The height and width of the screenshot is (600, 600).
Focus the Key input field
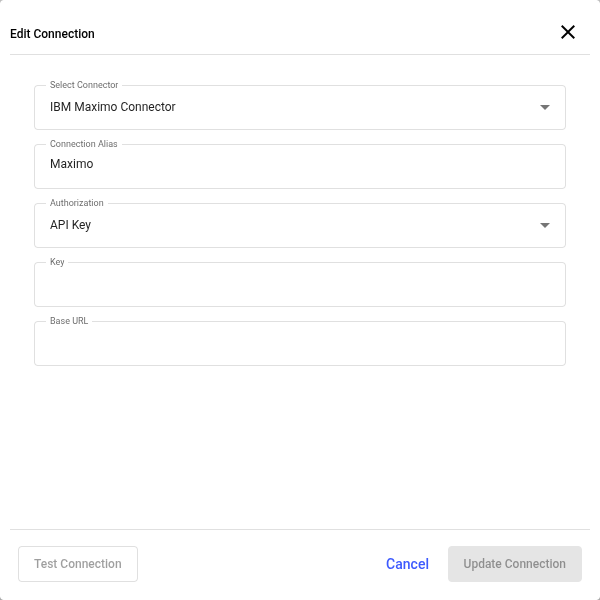point(300,284)
